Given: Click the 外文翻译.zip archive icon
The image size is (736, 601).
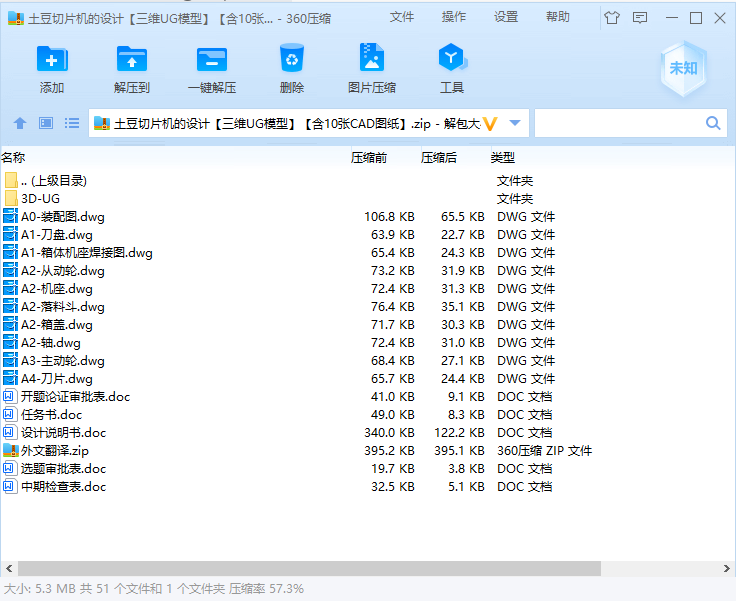Looking at the screenshot, I should (10, 450).
